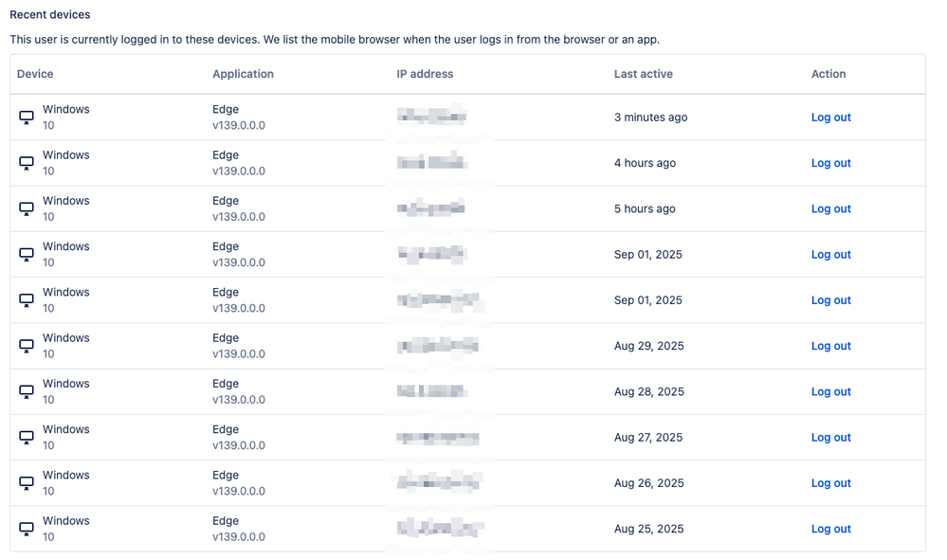Click the monitor icon for the 4 hours ago device
Viewport: 947px width, 560px height.
click(x=27, y=163)
